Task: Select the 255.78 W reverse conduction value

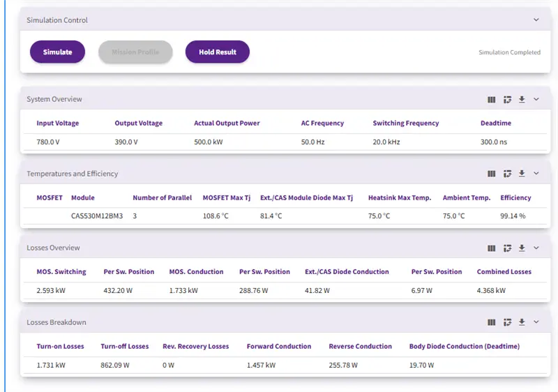Action: 343,365
